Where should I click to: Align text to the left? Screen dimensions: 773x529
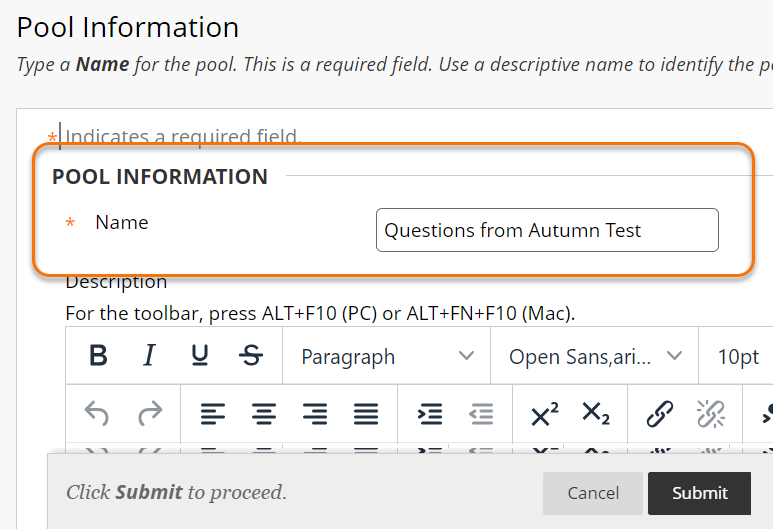tap(212, 413)
